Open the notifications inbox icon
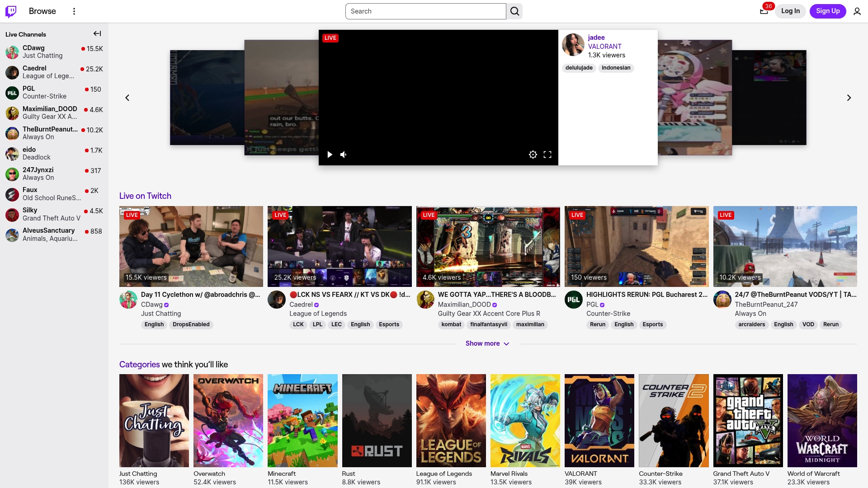 click(x=764, y=11)
